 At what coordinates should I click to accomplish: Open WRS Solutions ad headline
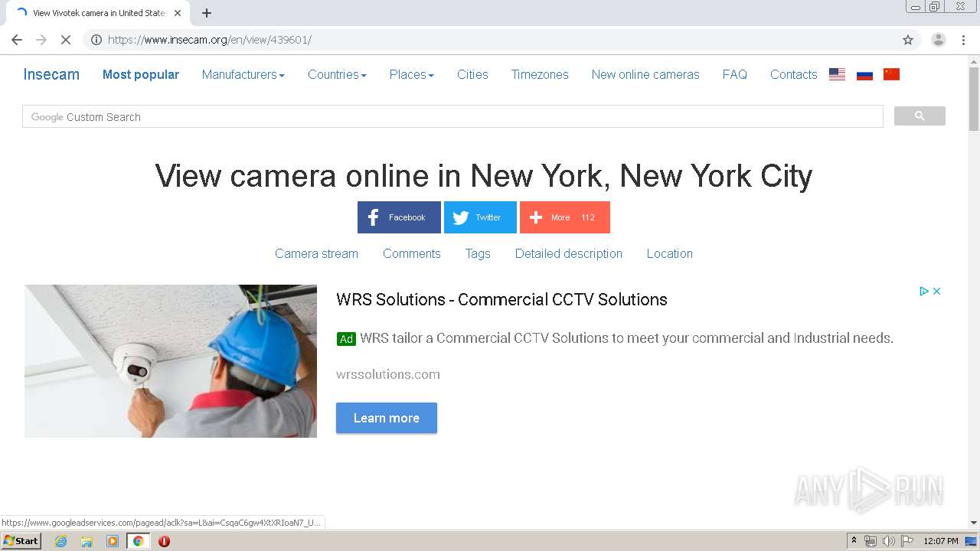(501, 299)
